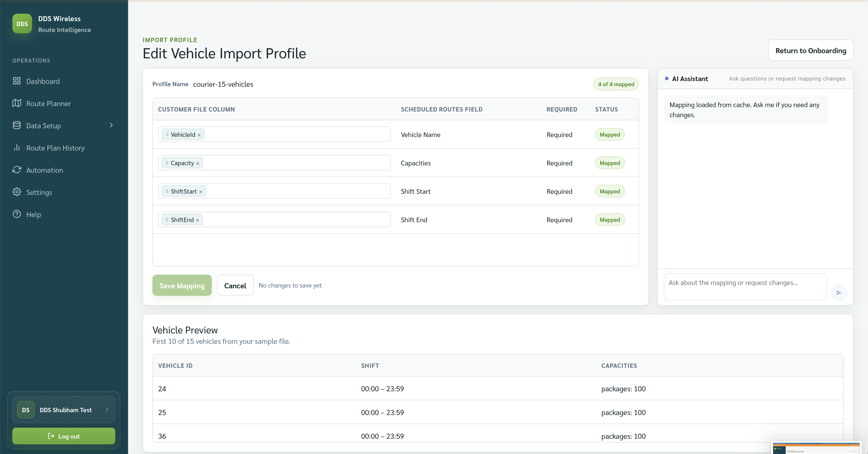Image resolution: width=868 pixels, height=454 pixels.
Task: Click Mapped status for Vehicle Name
Action: (x=610, y=135)
